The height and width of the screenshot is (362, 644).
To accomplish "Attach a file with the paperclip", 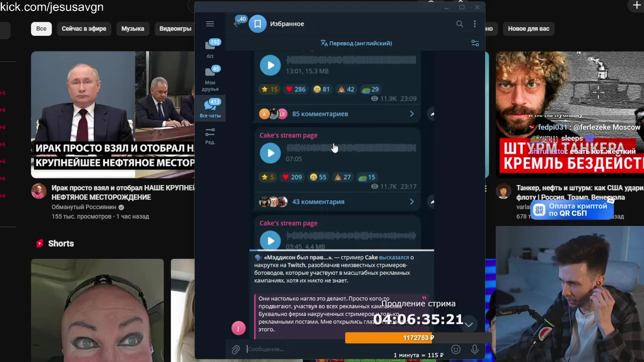I will coord(236,349).
